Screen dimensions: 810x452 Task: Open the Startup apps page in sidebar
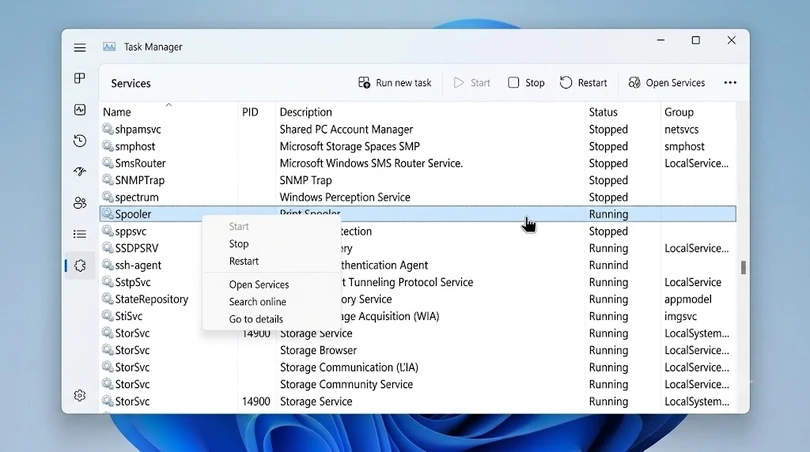(x=80, y=172)
